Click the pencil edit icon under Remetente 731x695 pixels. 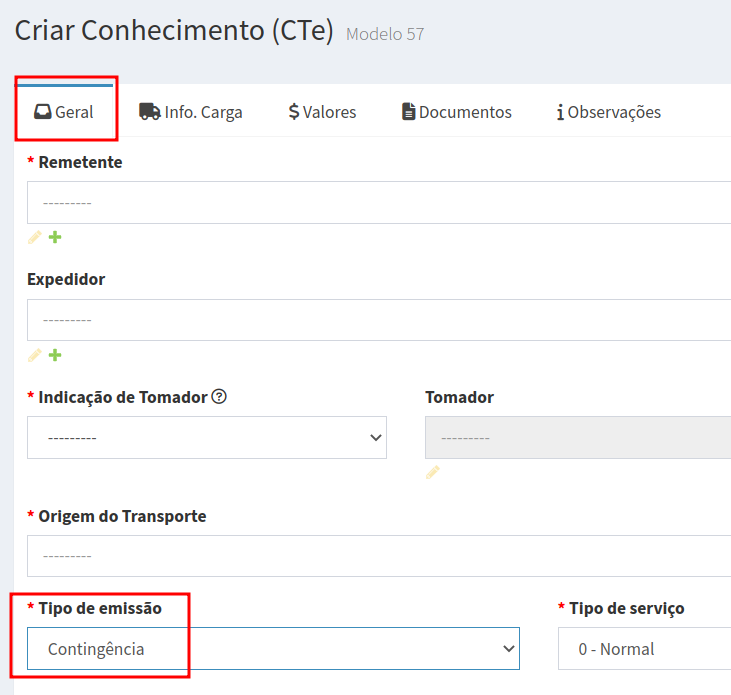[x=35, y=237]
